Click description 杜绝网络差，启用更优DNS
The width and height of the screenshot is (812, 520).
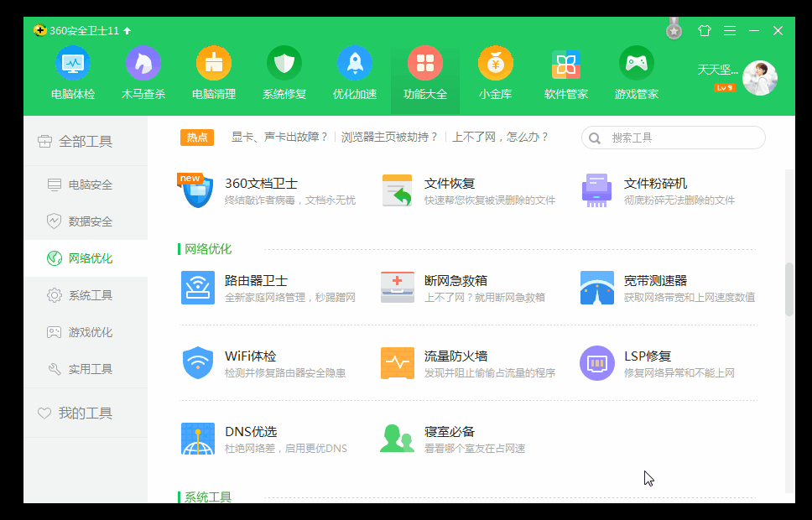(x=286, y=449)
